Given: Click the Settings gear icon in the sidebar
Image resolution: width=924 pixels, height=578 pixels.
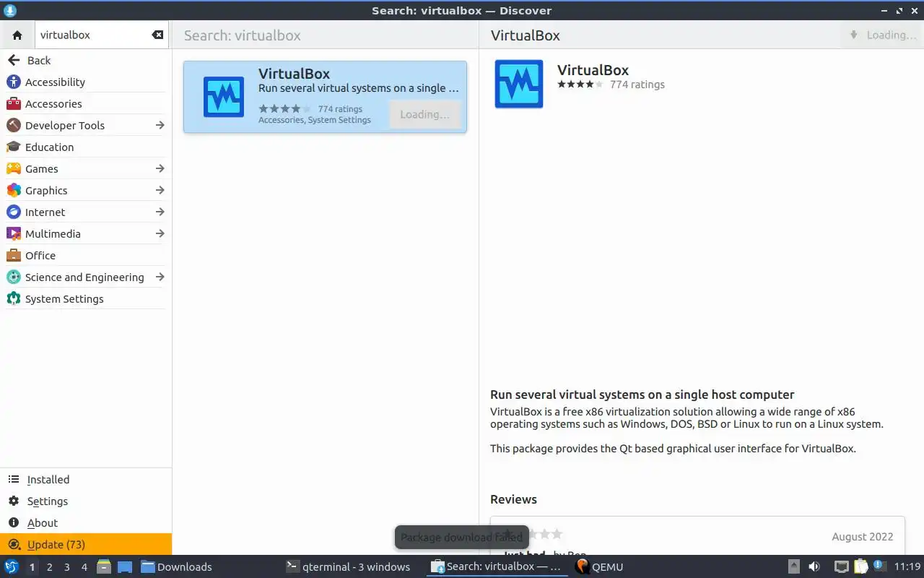Looking at the screenshot, I should (14, 501).
